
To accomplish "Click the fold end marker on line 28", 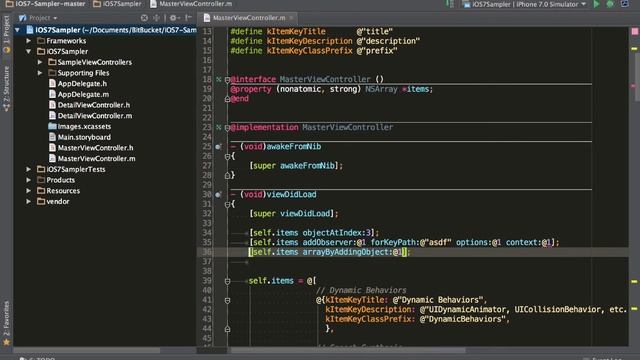I will [227, 176].
